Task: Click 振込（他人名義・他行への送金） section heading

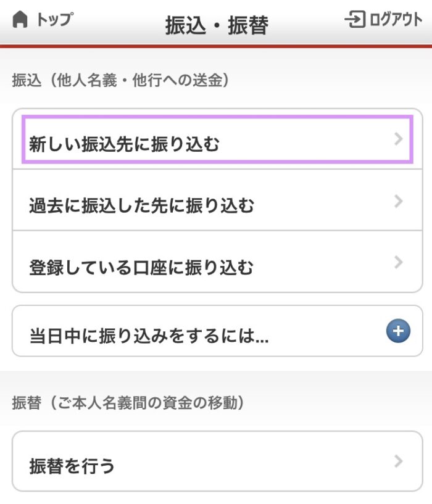Action: (120, 80)
